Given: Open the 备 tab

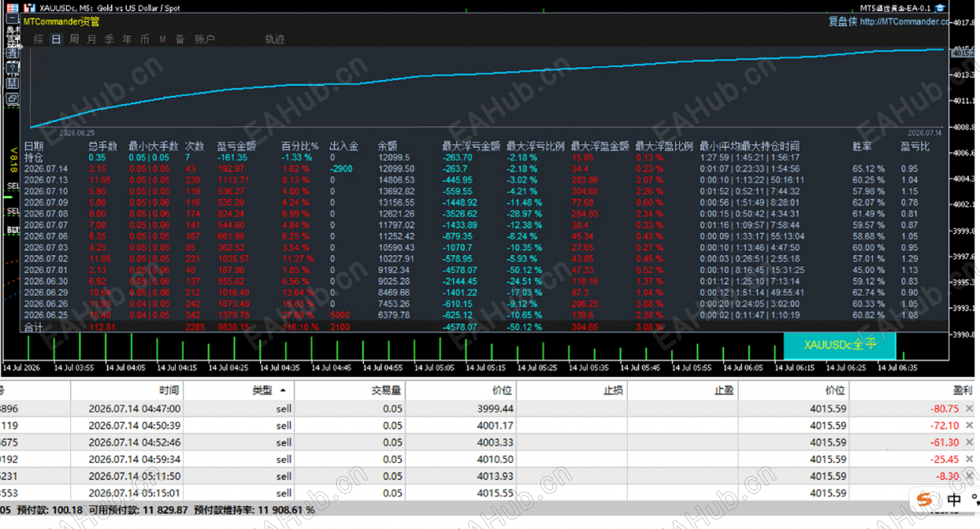Looking at the screenshot, I should coord(180,39).
